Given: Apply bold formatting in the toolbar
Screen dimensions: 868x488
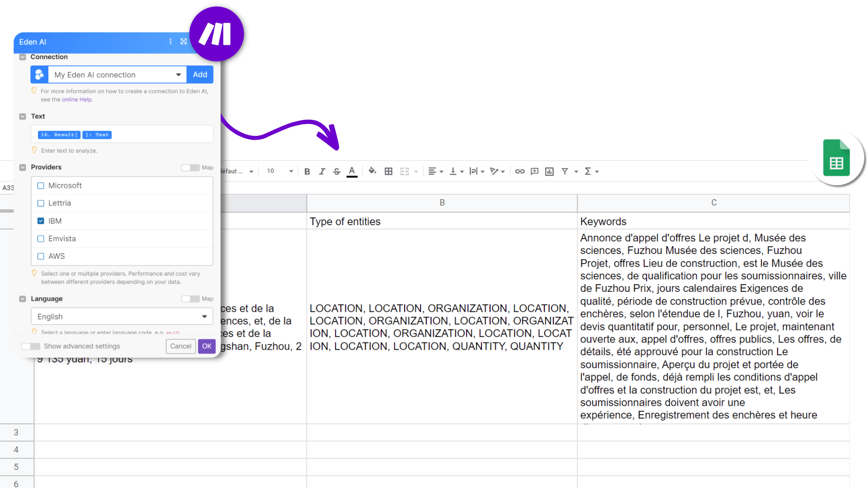Looking at the screenshot, I should tap(307, 171).
